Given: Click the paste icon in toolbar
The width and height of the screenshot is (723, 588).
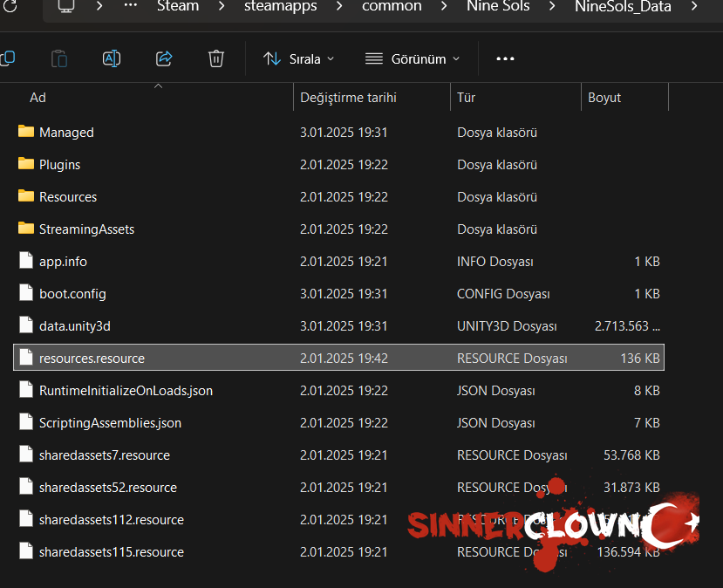Looking at the screenshot, I should pos(59,59).
